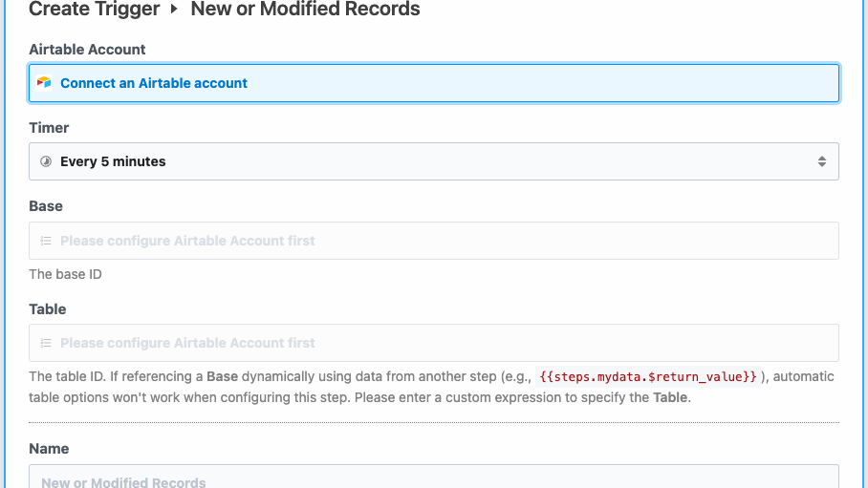Open the Table selection field
This screenshot has height=488, width=868.
[434, 343]
